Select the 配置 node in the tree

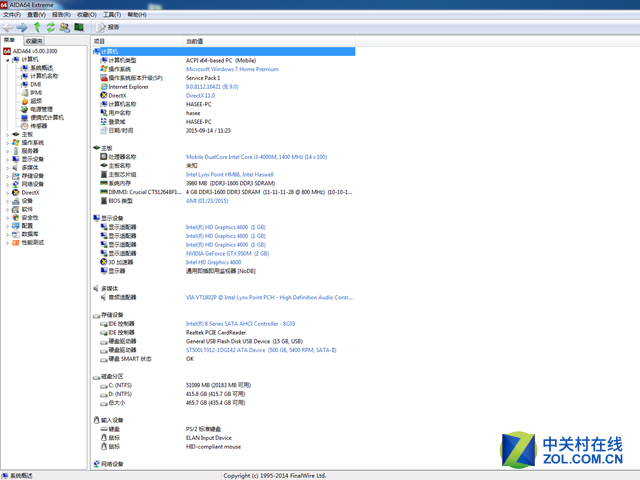click(x=27, y=226)
